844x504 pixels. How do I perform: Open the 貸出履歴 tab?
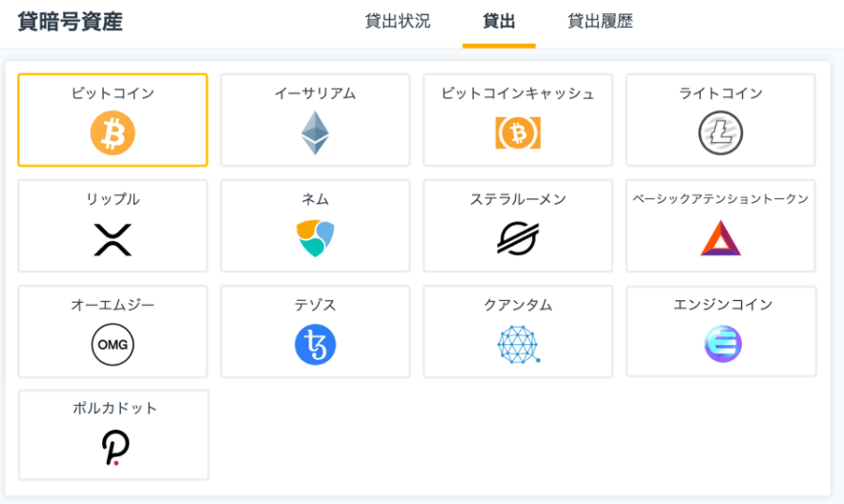click(x=600, y=22)
